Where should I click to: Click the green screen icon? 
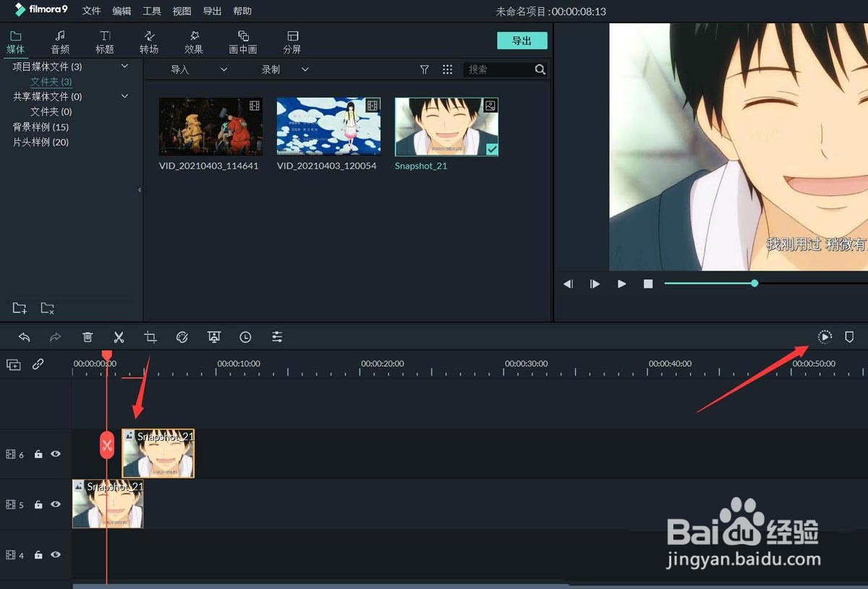pyautogui.click(x=213, y=337)
